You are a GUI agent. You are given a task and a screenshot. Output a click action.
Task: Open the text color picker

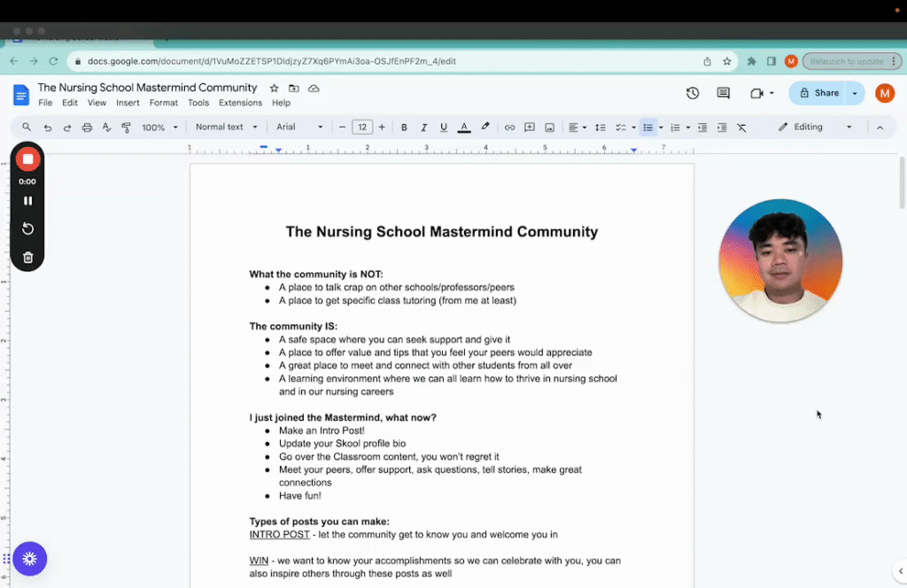point(463,128)
